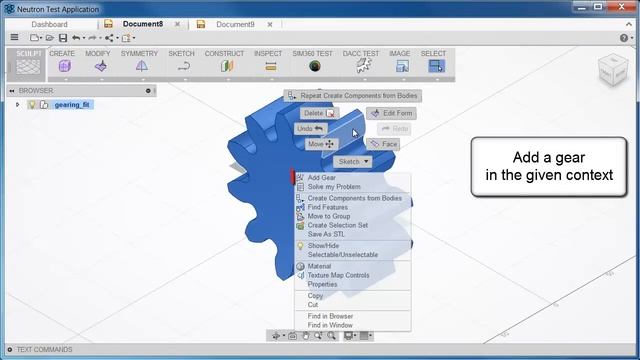Open the Construct plane icon
This screenshot has height=360, width=640.
[x=227, y=66]
